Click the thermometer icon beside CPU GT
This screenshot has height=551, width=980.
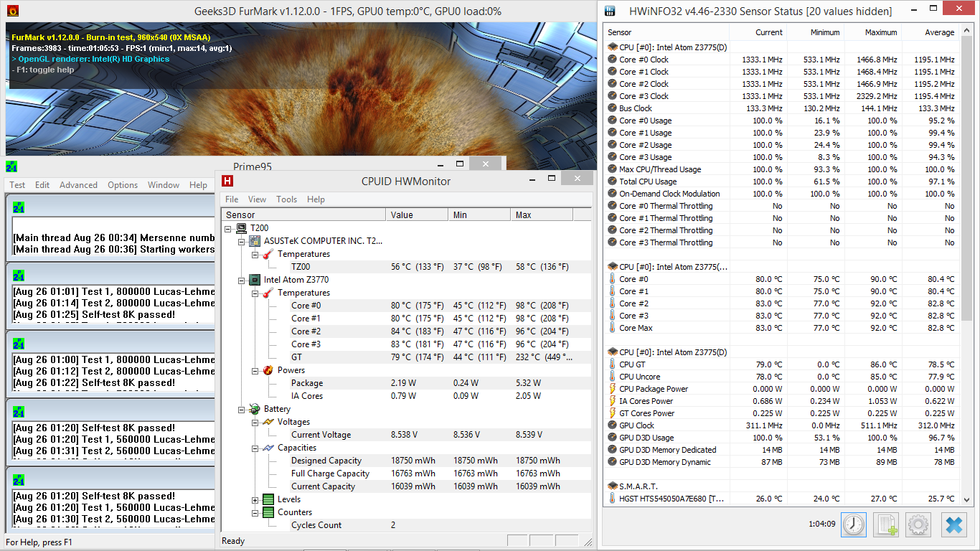point(613,364)
